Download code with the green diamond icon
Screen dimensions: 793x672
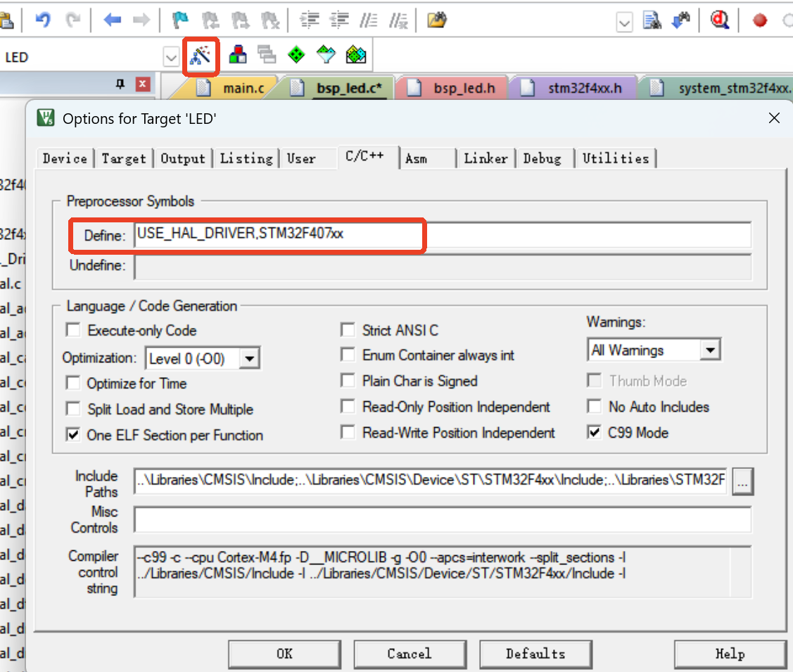tap(296, 54)
